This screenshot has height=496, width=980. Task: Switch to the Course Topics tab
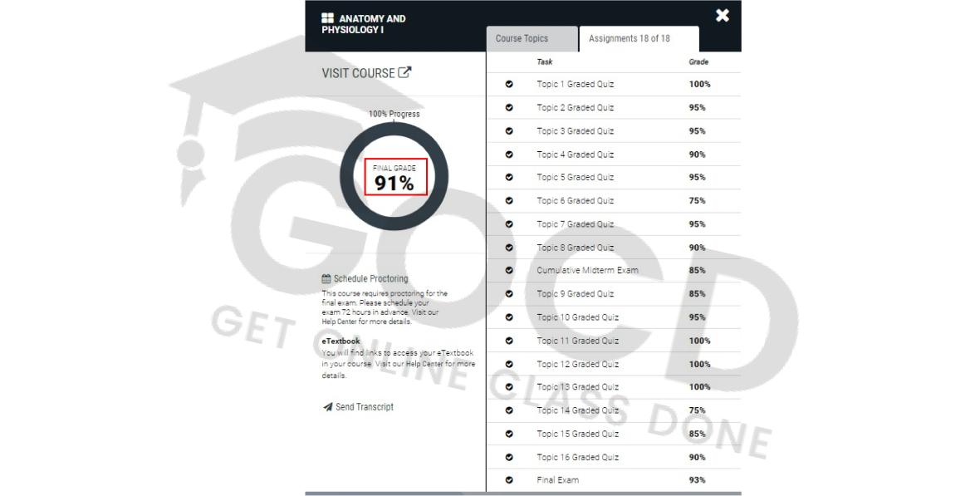pos(522,39)
